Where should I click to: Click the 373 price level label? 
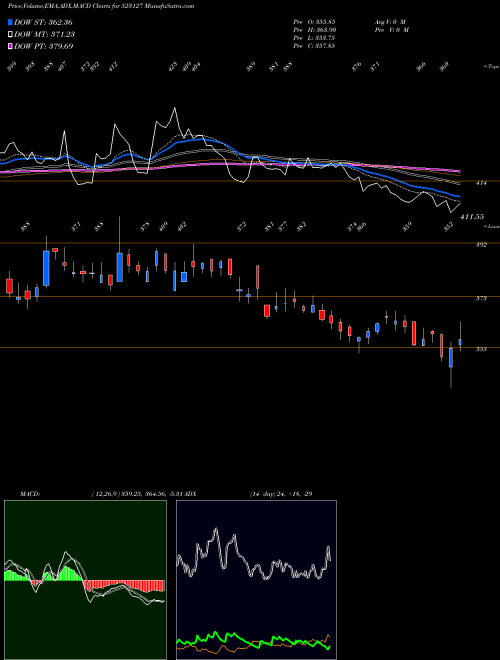(x=481, y=298)
